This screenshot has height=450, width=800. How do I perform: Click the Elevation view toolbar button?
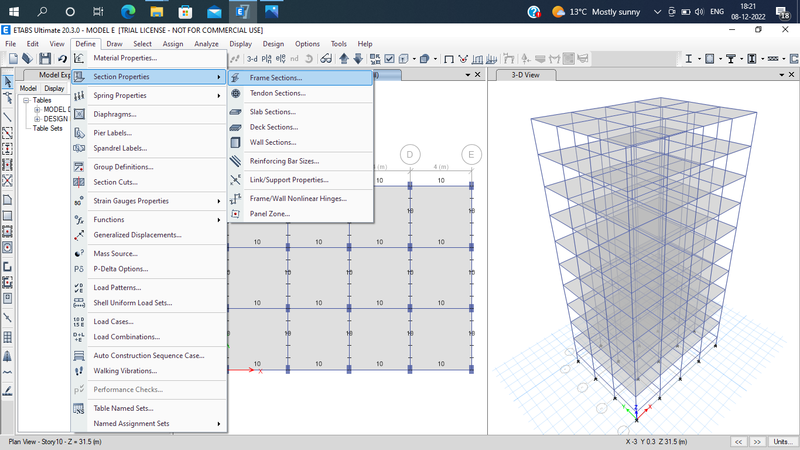coord(281,59)
